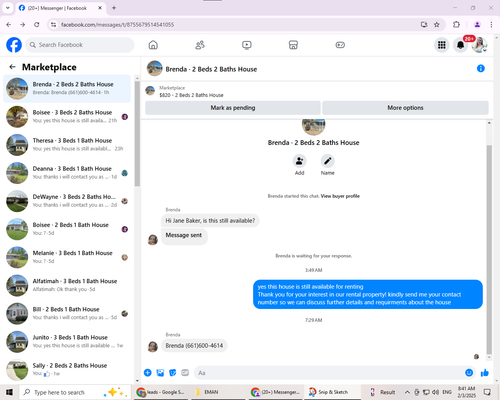Open the Video (Watch) icon

click(x=247, y=45)
